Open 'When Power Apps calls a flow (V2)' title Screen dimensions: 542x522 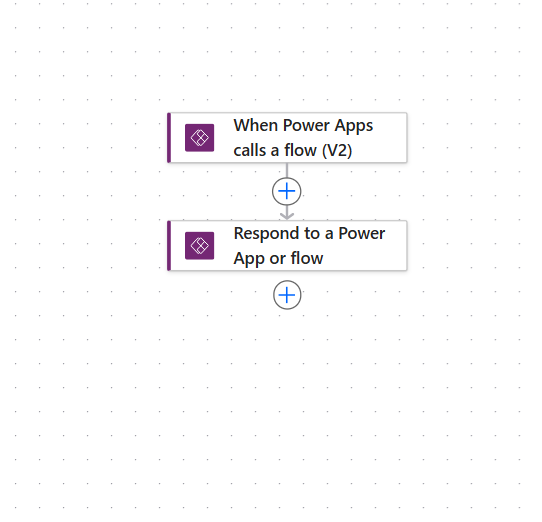coord(303,138)
